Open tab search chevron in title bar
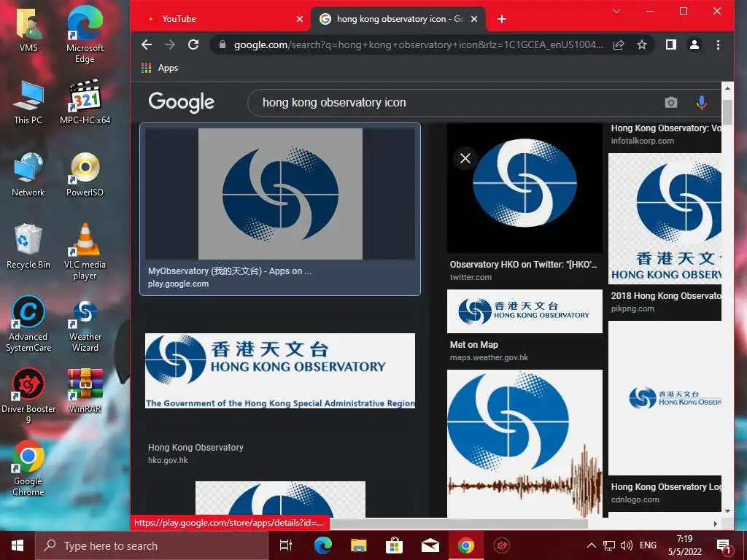Screen dimensions: 747x560 [x=616, y=12]
